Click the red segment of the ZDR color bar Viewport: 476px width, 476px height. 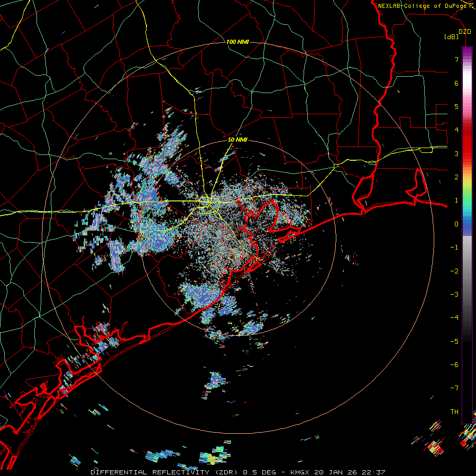467,143
